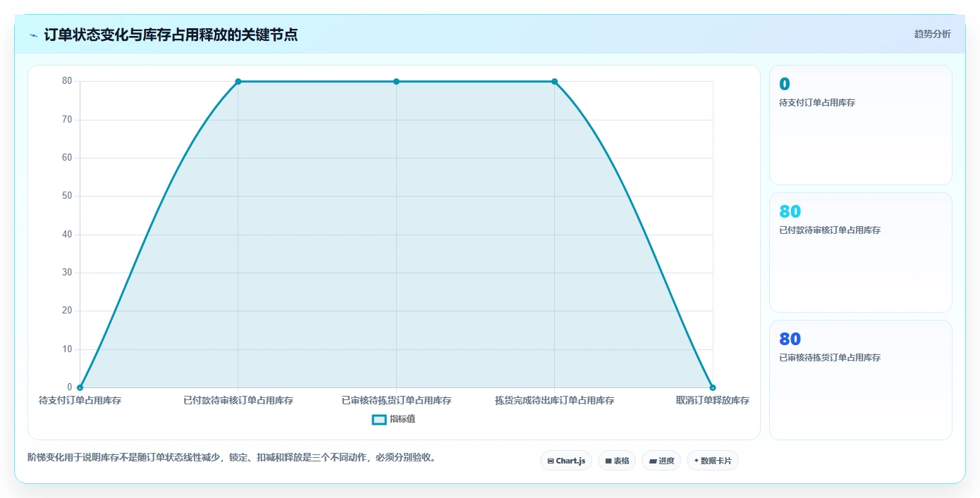
Task: Select the 数据卡片 tag chip
Action: [713, 461]
